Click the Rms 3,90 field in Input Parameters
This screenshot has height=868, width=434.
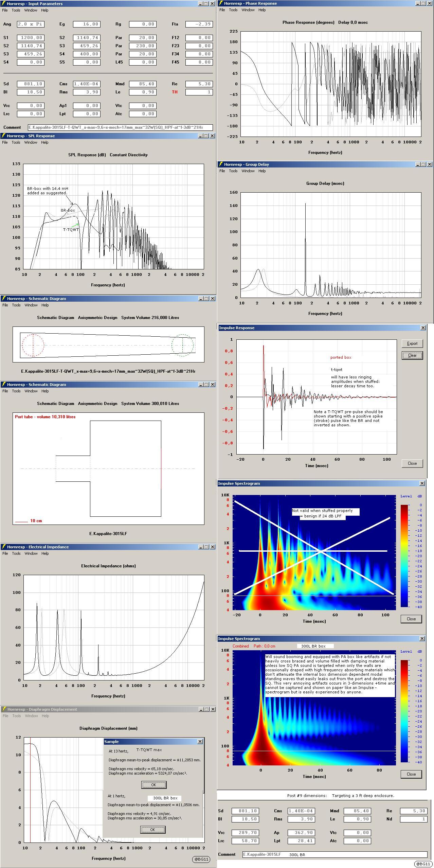tap(86, 92)
